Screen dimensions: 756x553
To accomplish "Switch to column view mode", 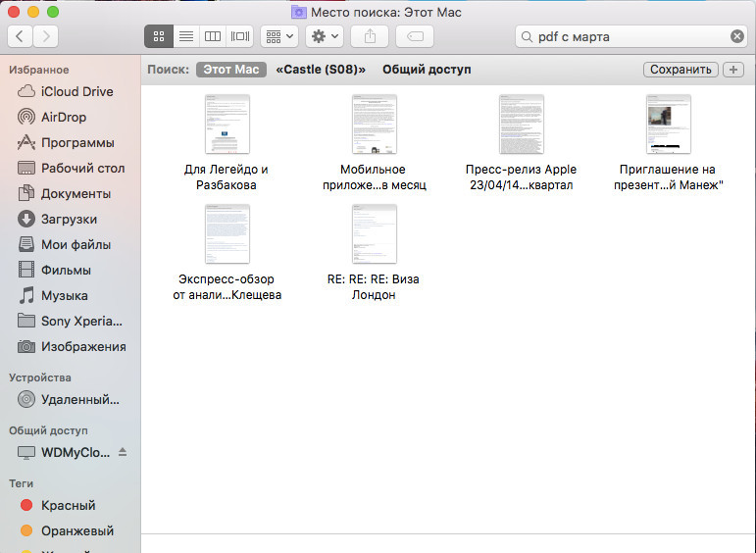I will pyautogui.click(x=212, y=36).
